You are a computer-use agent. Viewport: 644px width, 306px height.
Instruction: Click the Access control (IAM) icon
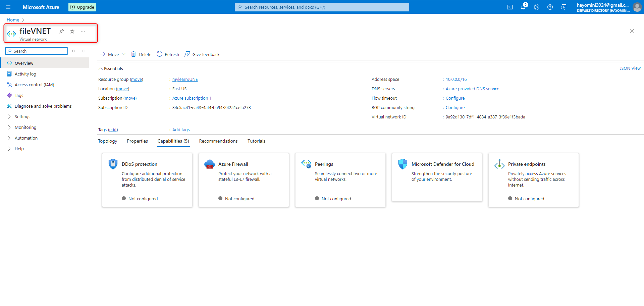point(9,85)
